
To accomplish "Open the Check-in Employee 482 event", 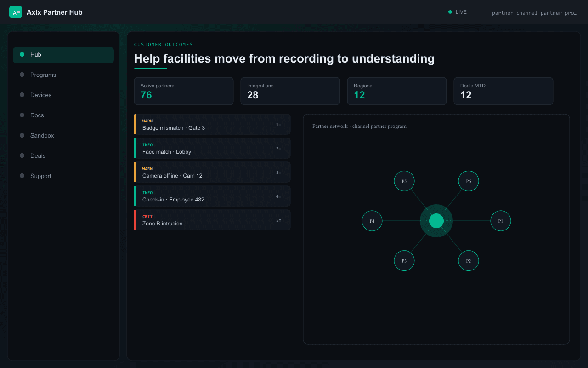I will point(212,196).
